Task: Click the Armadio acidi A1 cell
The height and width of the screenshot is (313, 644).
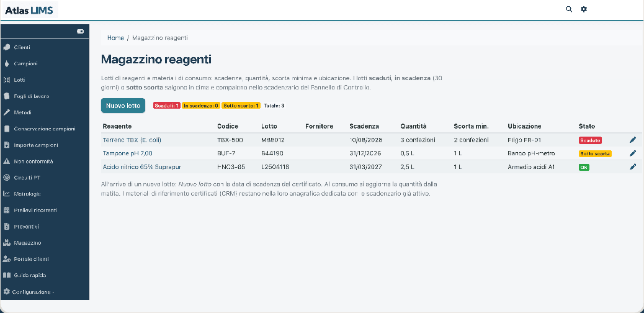Action: click(x=532, y=167)
